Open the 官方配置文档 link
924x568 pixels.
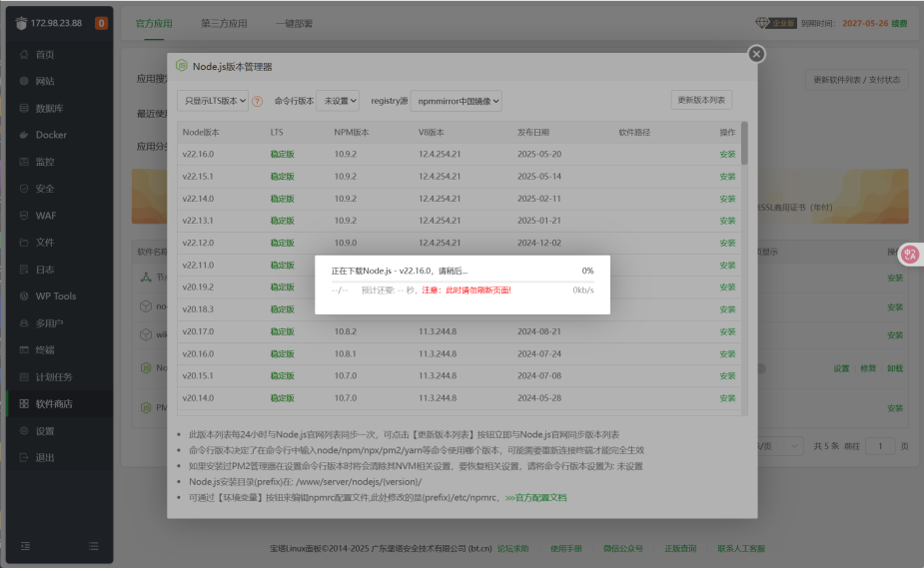pos(535,497)
